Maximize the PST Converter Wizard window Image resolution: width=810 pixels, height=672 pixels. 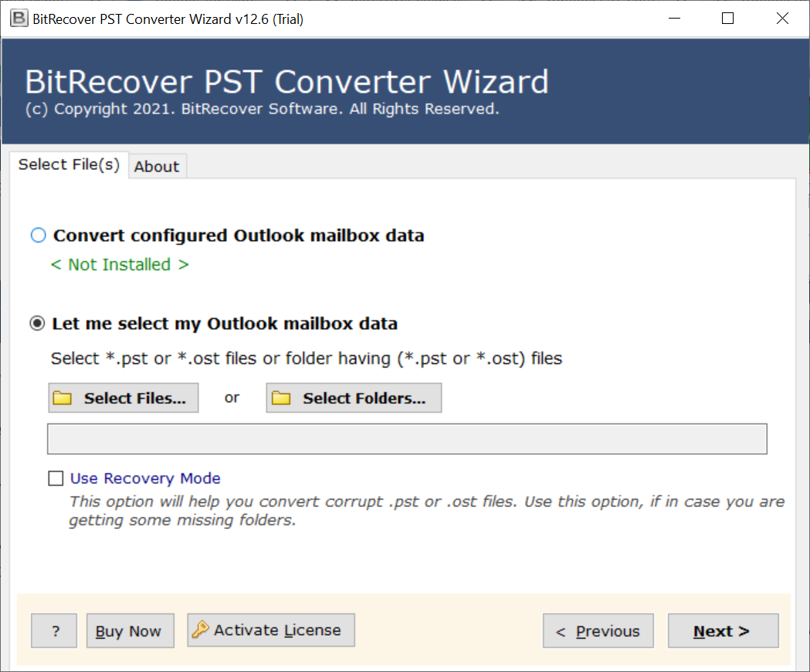(x=728, y=19)
